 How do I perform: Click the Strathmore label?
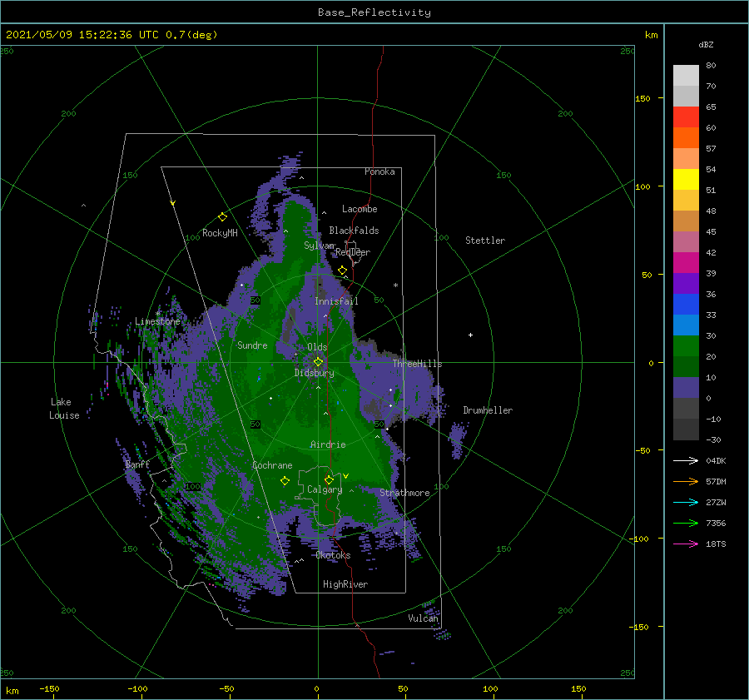pyautogui.click(x=404, y=493)
